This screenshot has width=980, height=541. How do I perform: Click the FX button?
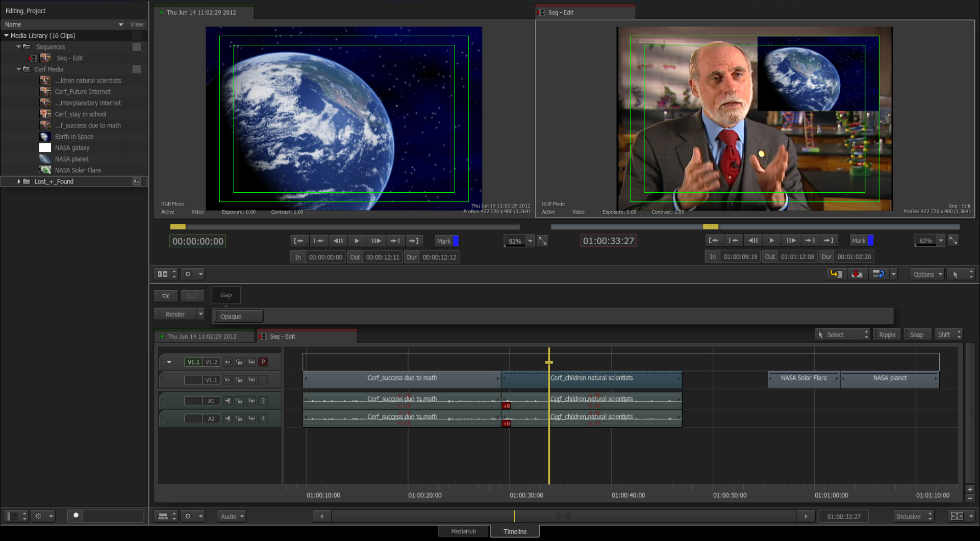166,296
